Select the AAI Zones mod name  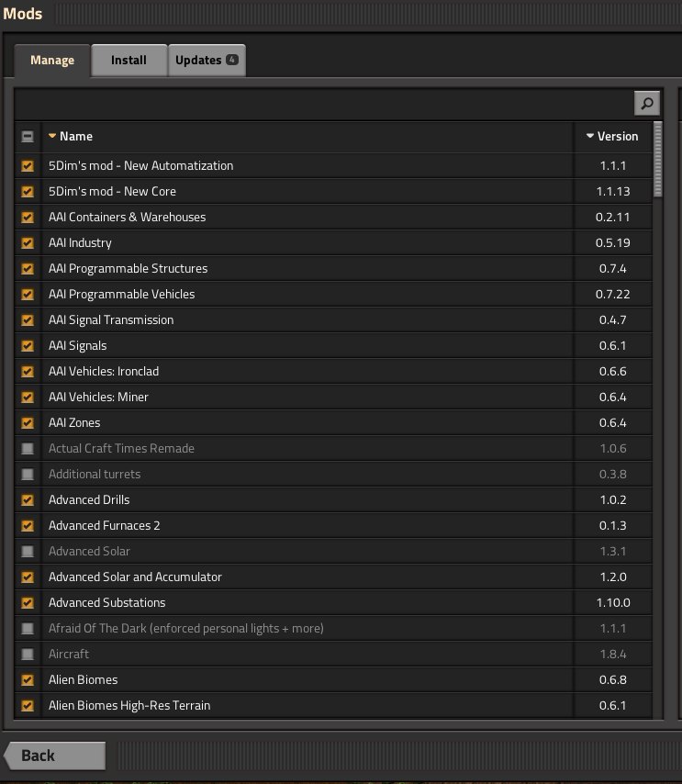[x=74, y=423]
